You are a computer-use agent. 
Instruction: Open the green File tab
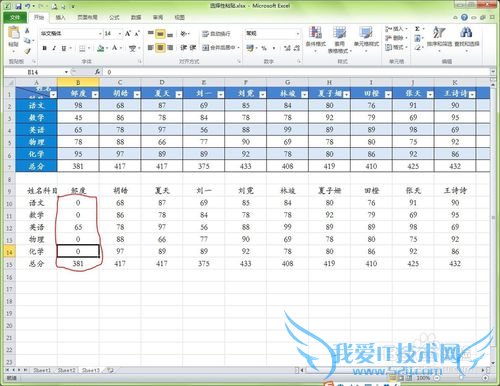click(x=15, y=17)
